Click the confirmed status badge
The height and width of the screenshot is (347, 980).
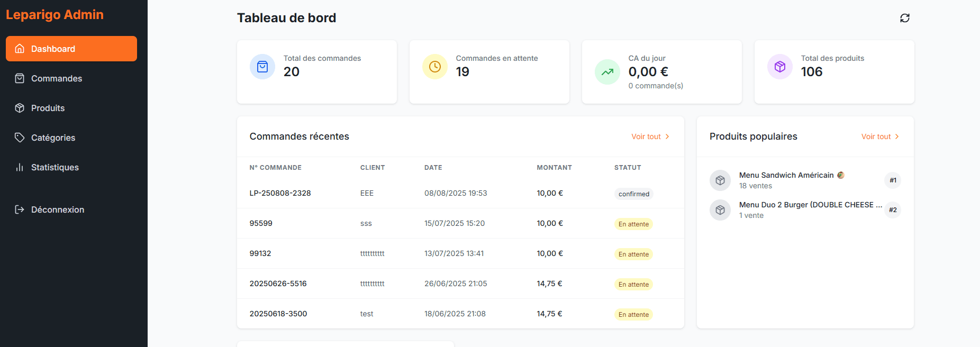pyautogui.click(x=633, y=194)
